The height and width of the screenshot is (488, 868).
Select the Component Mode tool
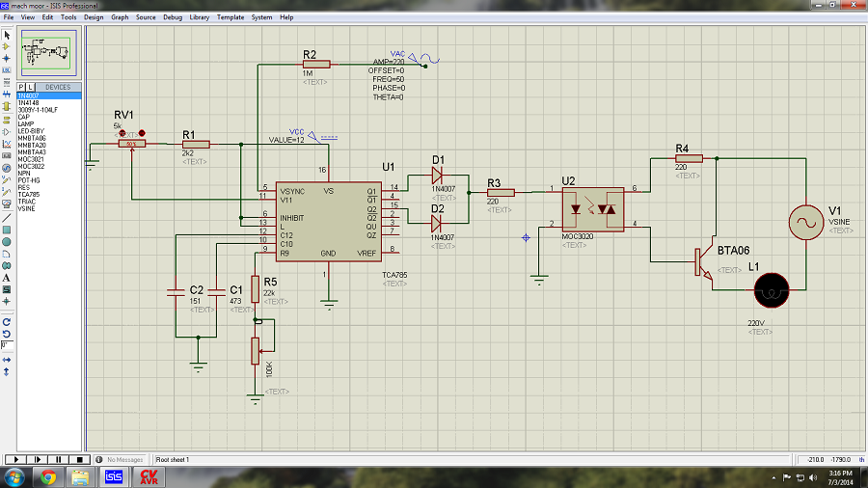pos(7,46)
